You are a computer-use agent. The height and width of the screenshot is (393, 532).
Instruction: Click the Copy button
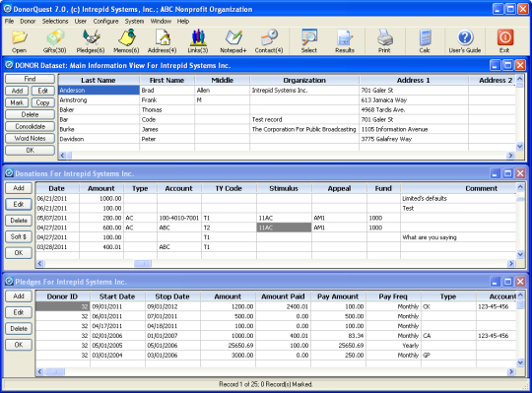[42, 102]
